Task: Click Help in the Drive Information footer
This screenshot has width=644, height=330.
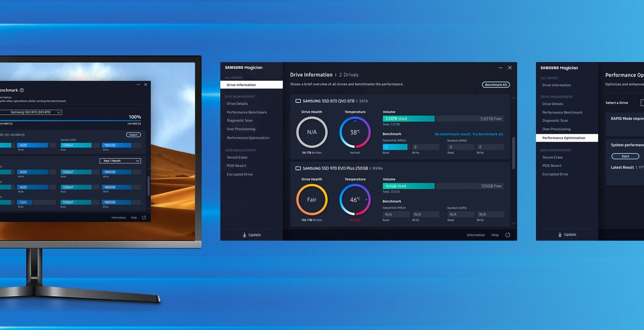Action: (x=495, y=235)
